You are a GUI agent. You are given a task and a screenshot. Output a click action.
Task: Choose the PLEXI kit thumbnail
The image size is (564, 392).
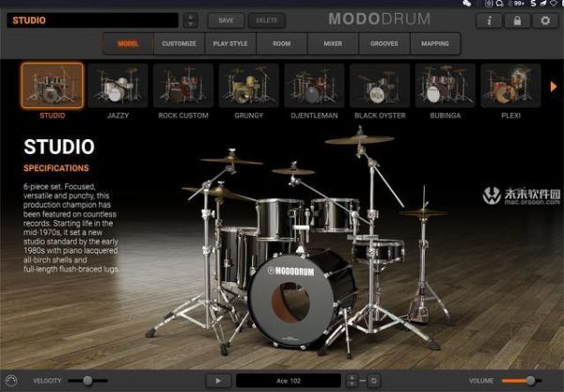pyautogui.click(x=510, y=86)
